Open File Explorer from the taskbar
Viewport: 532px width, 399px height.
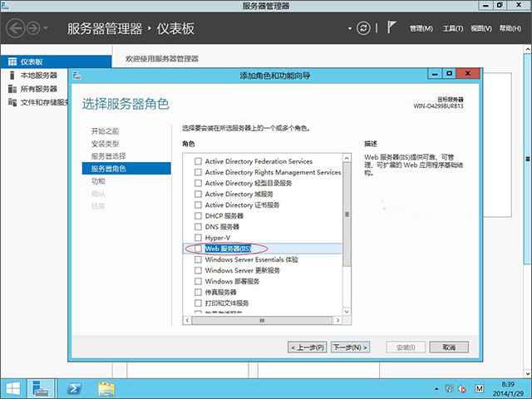point(106,389)
